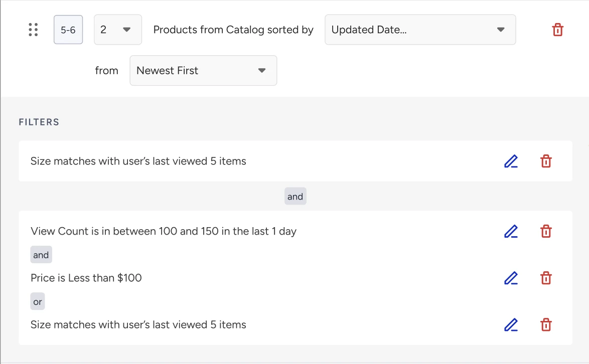Select the Price is Less than $100 text
Viewport: 589px width, 364px height.
pyautogui.click(x=86, y=278)
